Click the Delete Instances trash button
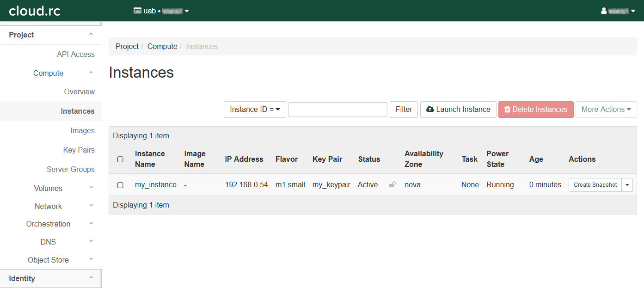This screenshot has width=644, height=288. [535, 110]
